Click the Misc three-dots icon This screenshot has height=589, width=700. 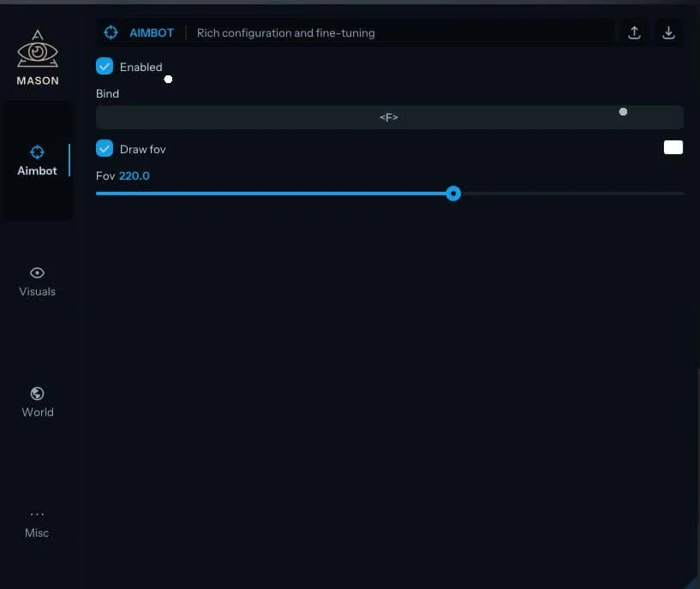(37, 515)
